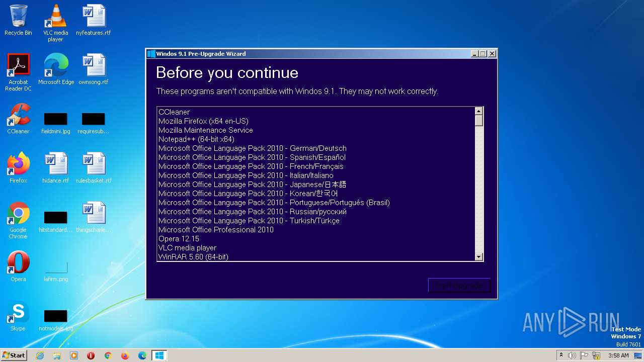
Task: Open the CCleaner desktop shortcut
Action: [x=18, y=119]
